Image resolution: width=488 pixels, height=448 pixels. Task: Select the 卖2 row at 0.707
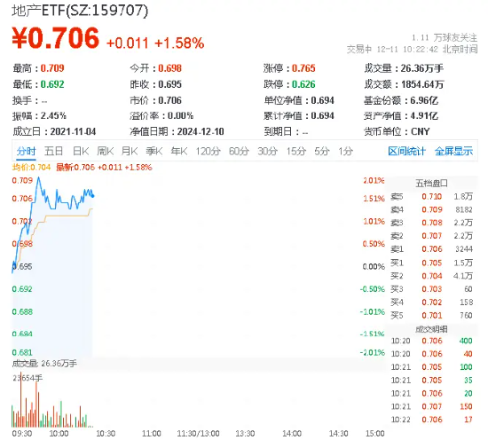point(432,236)
